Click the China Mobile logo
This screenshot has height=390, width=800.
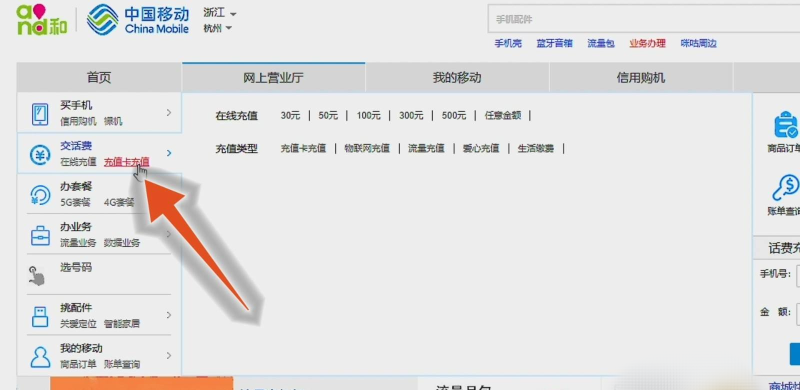point(138,19)
